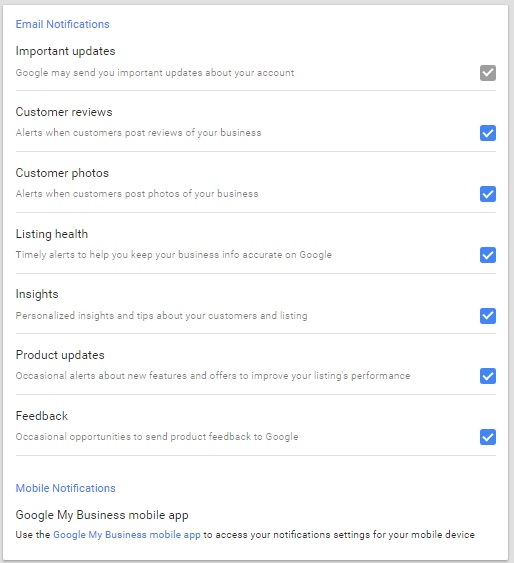Select the Mobile Notifications section heading
This screenshot has width=514, height=563.
point(65,488)
